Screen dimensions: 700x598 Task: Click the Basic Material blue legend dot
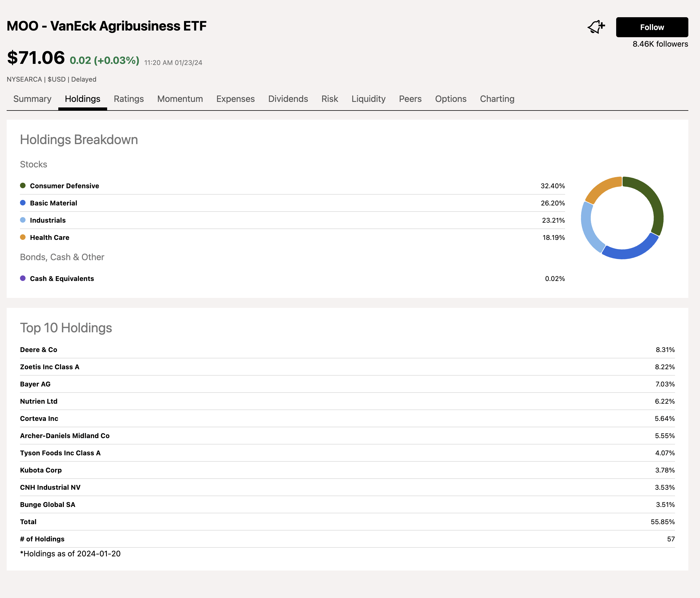click(23, 203)
